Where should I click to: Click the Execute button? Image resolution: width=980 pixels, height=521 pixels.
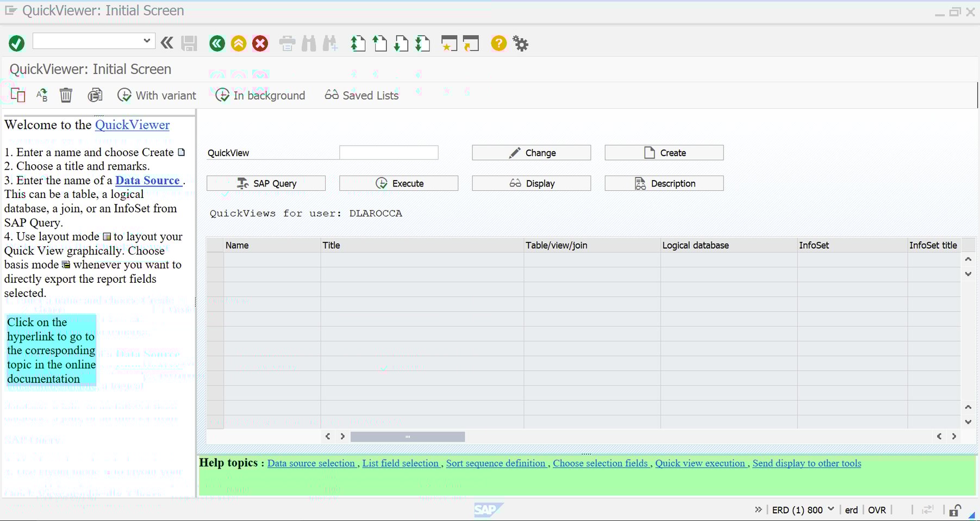[398, 183]
